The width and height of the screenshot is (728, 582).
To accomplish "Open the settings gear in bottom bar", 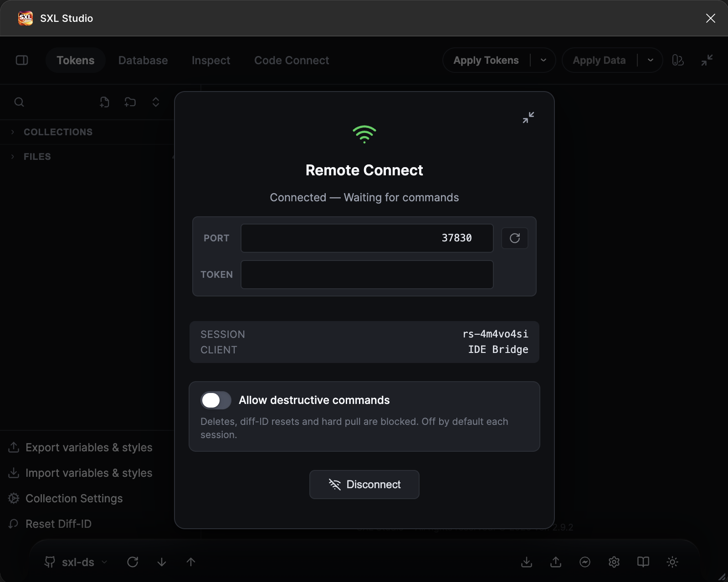I will [x=614, y=562].
